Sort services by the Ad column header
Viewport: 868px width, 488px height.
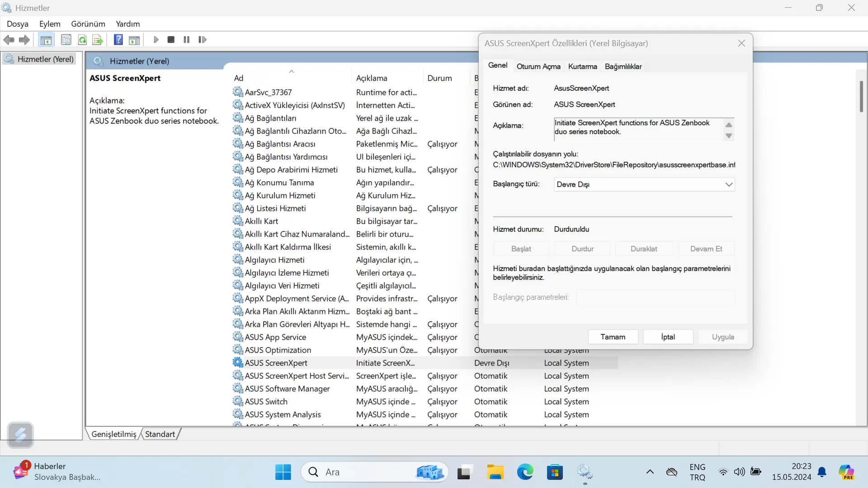292,78
